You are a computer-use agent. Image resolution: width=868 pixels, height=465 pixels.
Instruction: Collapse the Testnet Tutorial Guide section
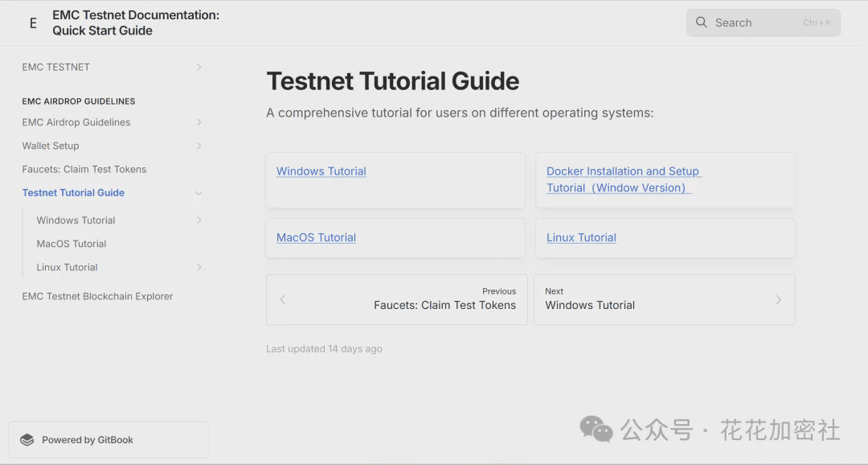[x=199, y=193]
